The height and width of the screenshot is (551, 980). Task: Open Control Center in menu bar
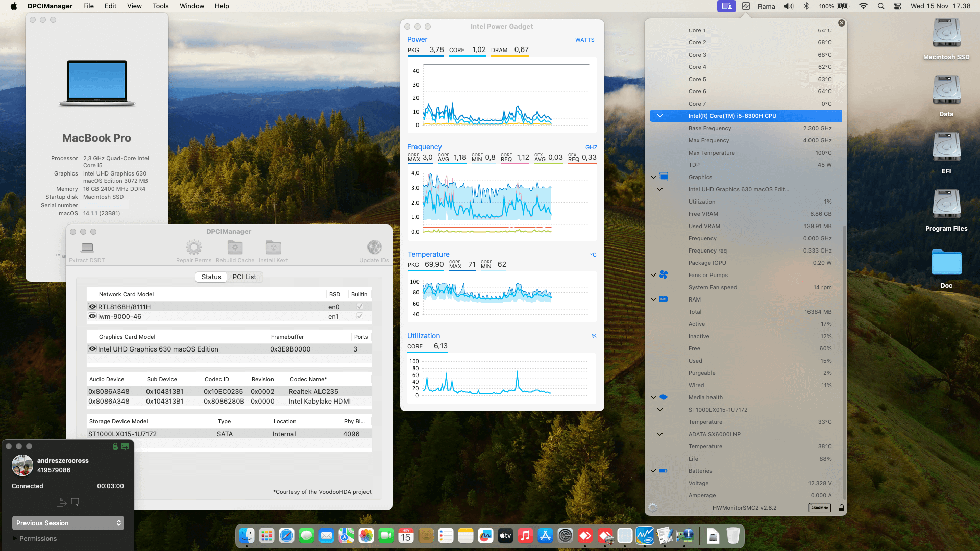point(897,6)
